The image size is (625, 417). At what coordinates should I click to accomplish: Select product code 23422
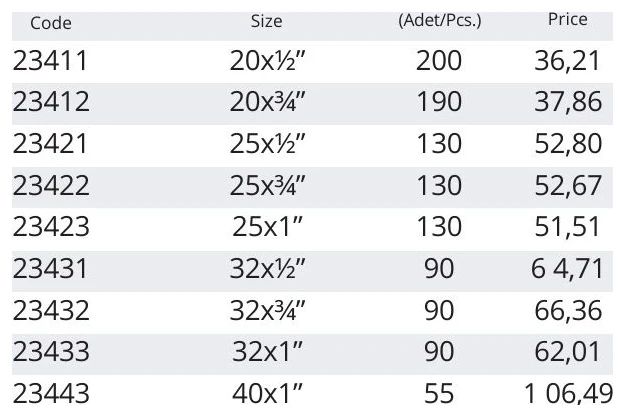click(51, 185)
